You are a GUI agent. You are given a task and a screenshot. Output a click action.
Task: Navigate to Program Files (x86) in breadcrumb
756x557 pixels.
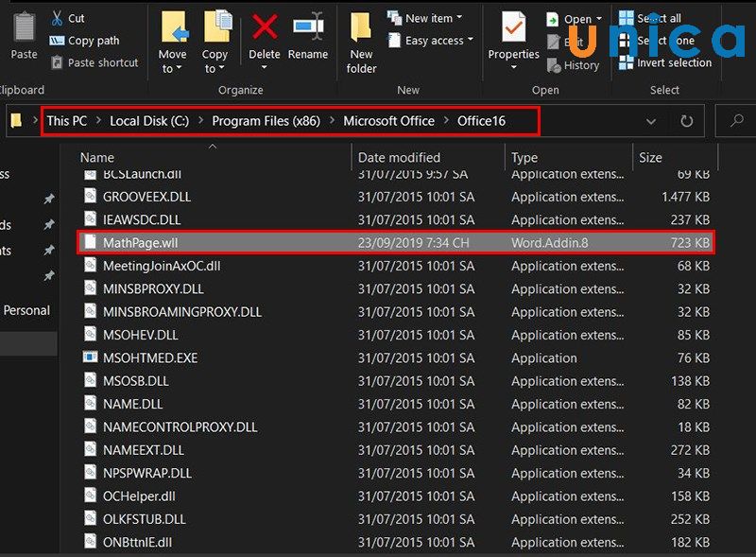point(266,121)
